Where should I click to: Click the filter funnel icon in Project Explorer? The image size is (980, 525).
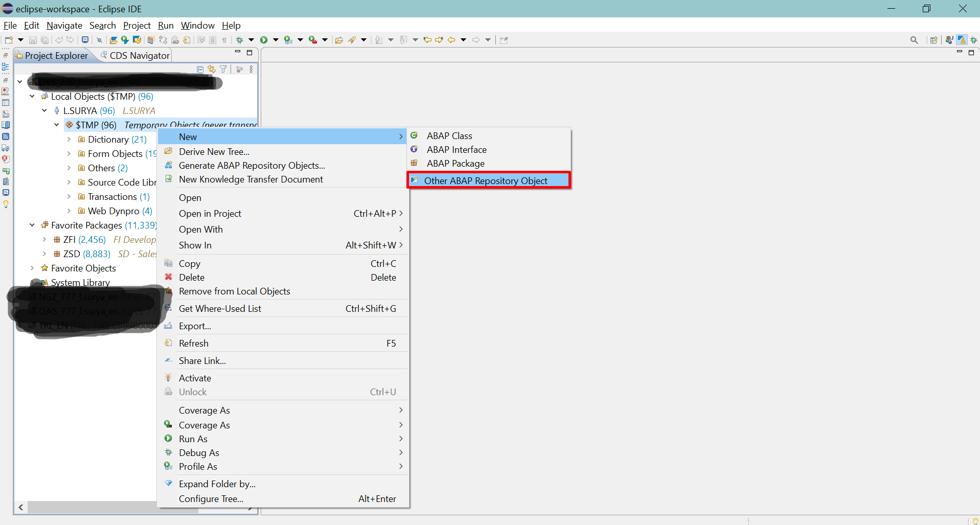(223, 69)
